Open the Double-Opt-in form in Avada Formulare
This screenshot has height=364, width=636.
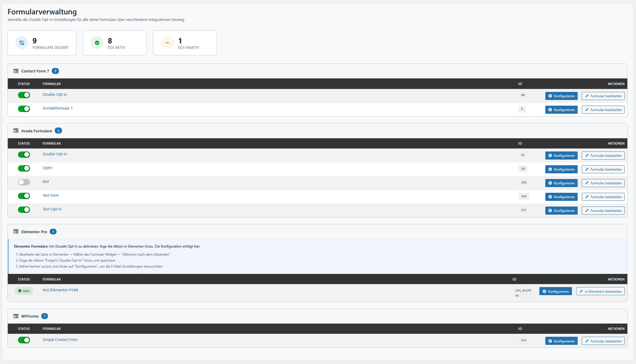coord(55,154)
